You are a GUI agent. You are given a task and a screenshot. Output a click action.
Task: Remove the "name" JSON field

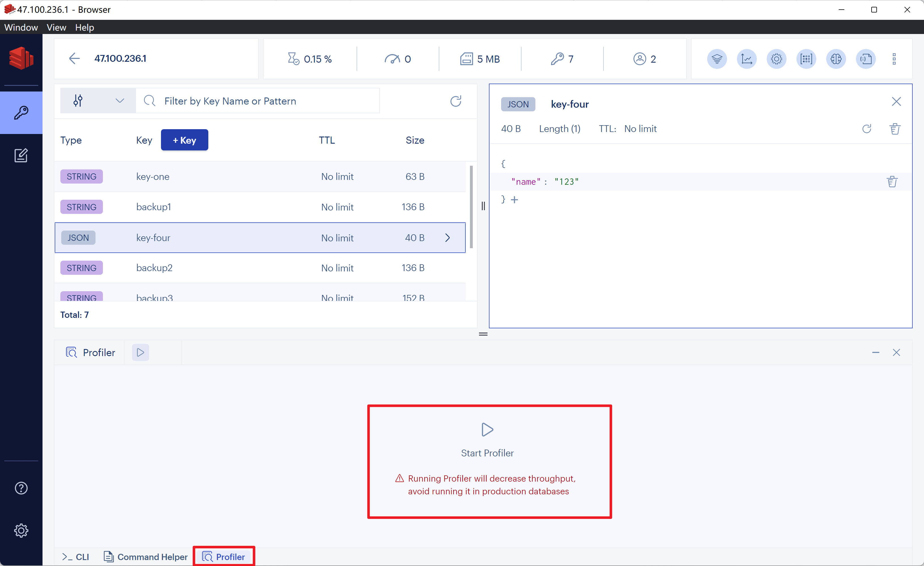pos(892,182)
